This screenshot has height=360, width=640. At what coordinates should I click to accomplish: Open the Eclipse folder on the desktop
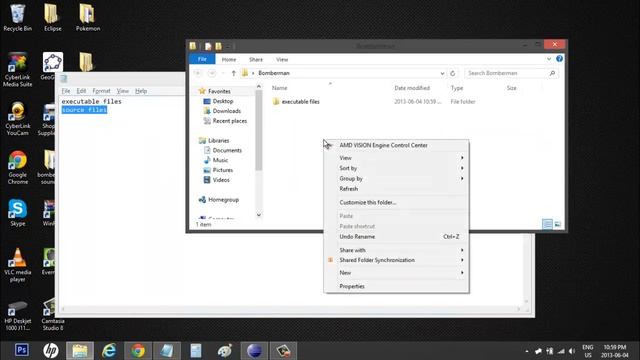click(x=52, y=17)
